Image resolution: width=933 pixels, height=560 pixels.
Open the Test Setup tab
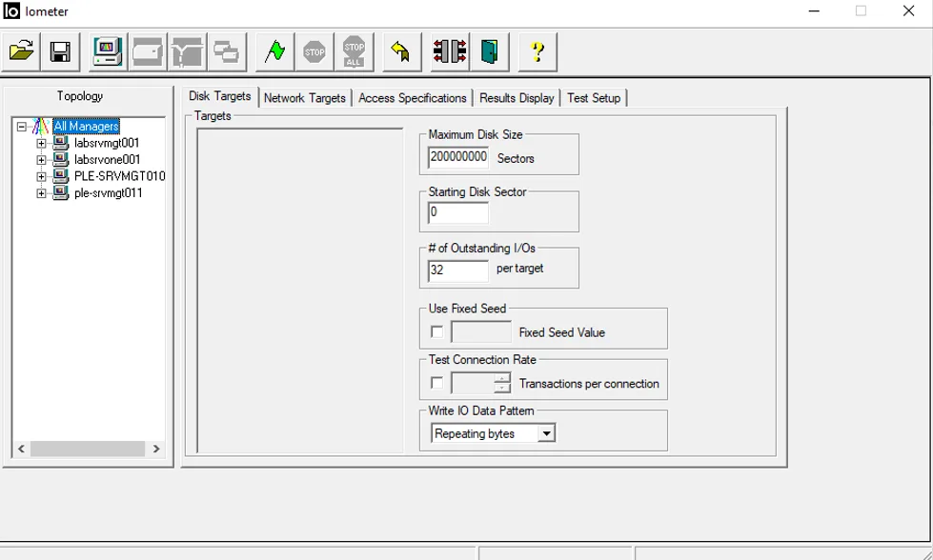point(594,98)
